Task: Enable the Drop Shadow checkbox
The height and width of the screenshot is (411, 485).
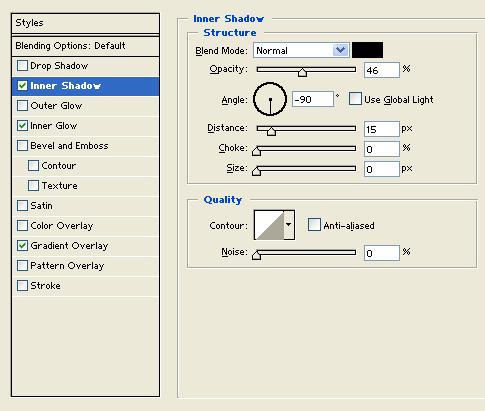Action: click(x=22, y=66)
